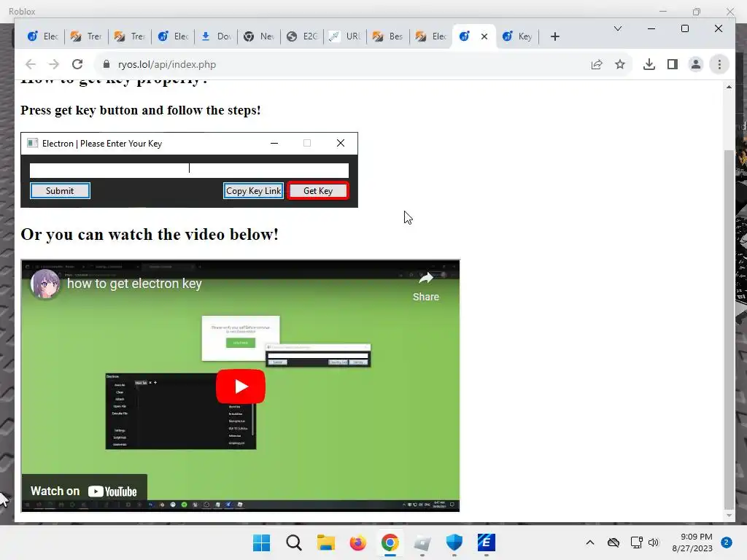The height and width of the screenshot is (560, 747).
Task: Switch to the first Elec tab
Action: pos(43,36)
